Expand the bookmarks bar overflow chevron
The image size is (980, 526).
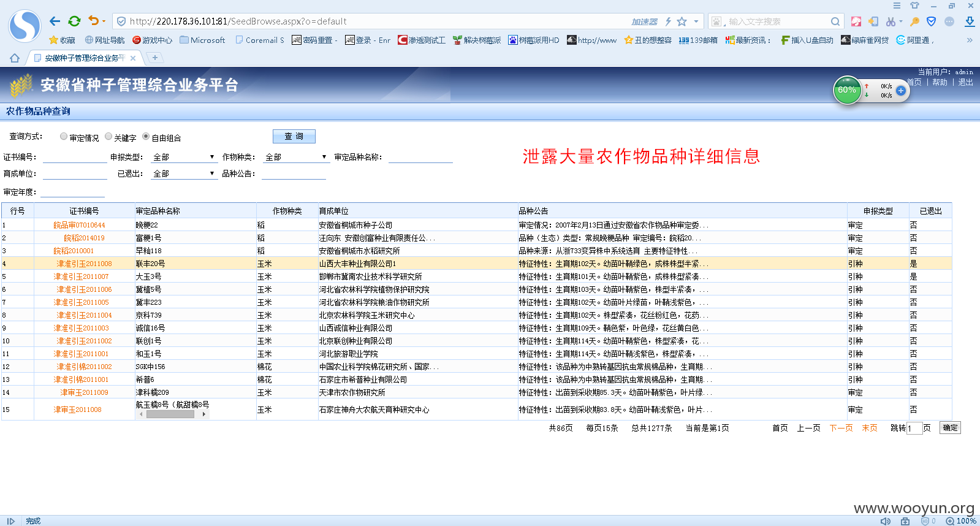point(970,40)
